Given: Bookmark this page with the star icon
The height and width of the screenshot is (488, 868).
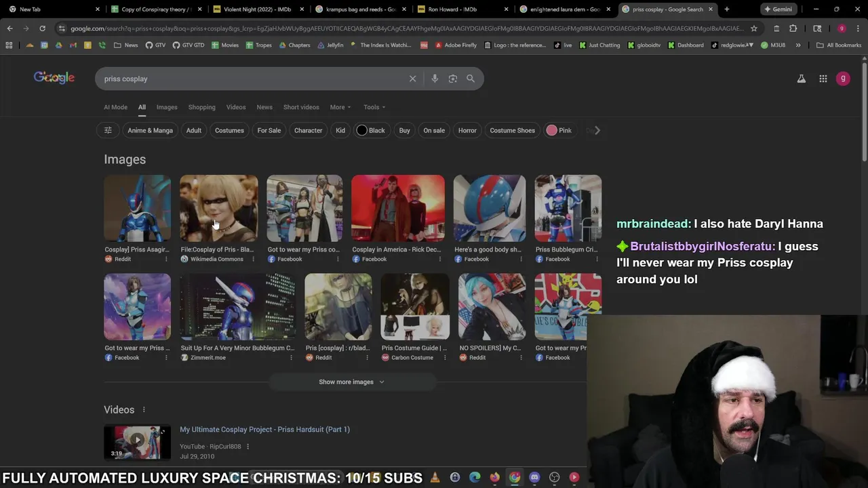Looking at the screenshot, I should pos(753,28).
